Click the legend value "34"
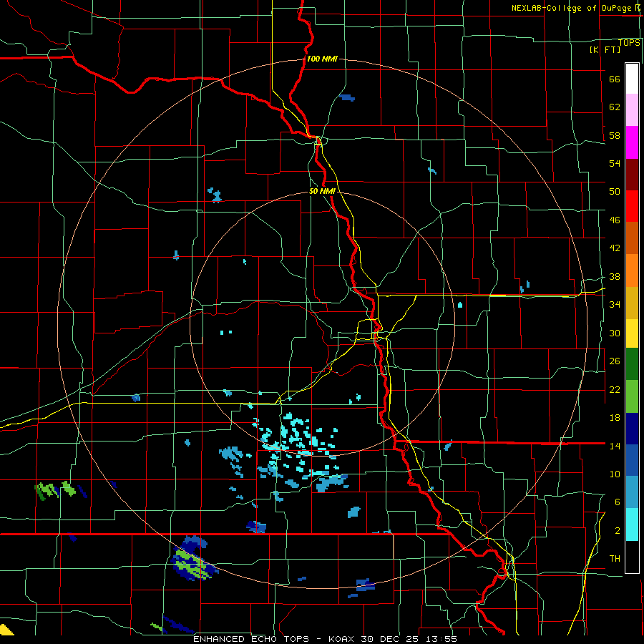644x644 pixels. [x=615, y=305]
